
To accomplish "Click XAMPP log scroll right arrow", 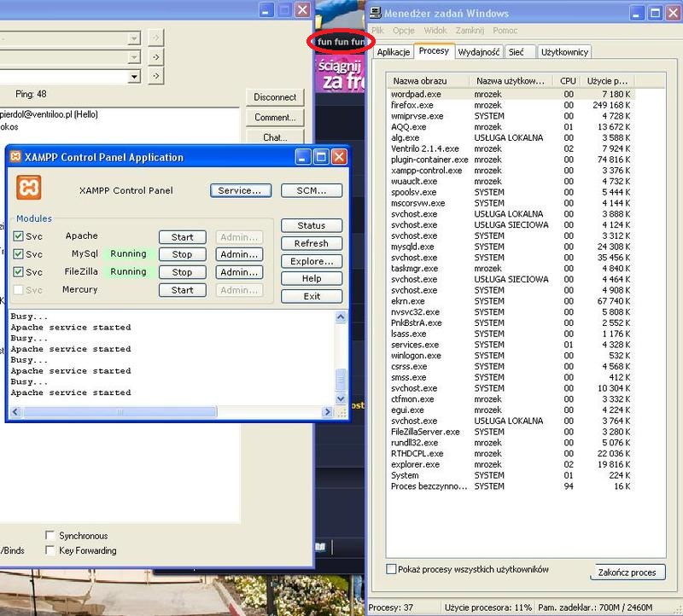I will (x=327, y=411).
